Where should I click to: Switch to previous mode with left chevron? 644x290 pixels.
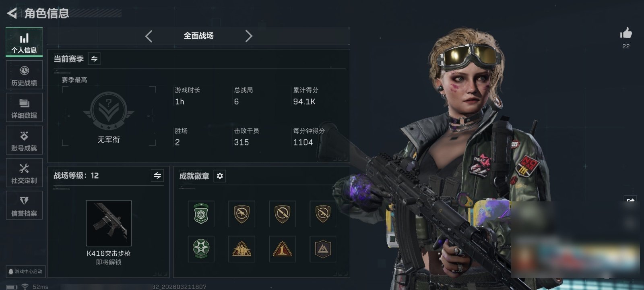(x=149, y=36)
